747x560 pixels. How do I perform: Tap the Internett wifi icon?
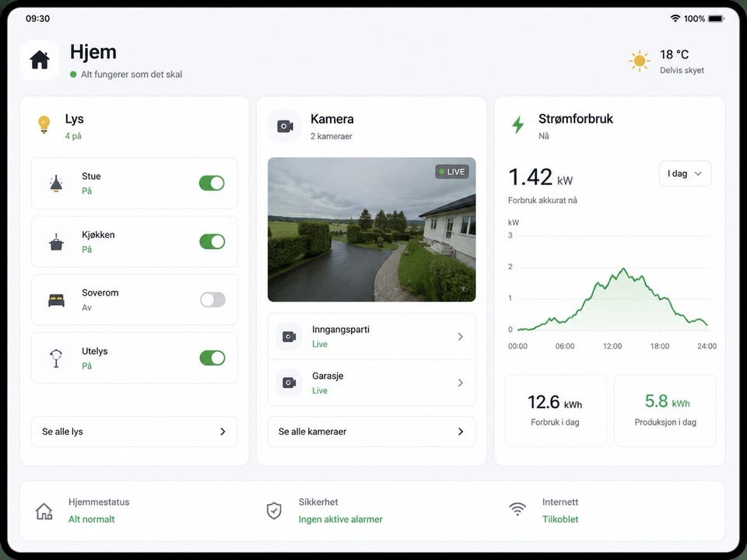pyautogui.click(x=517, y=509)
